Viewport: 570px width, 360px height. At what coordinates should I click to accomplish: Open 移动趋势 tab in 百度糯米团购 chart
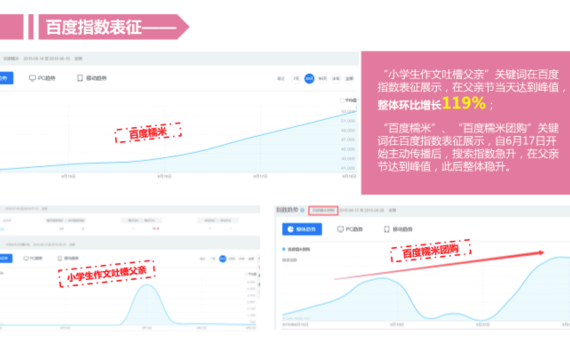click(398, 229)
